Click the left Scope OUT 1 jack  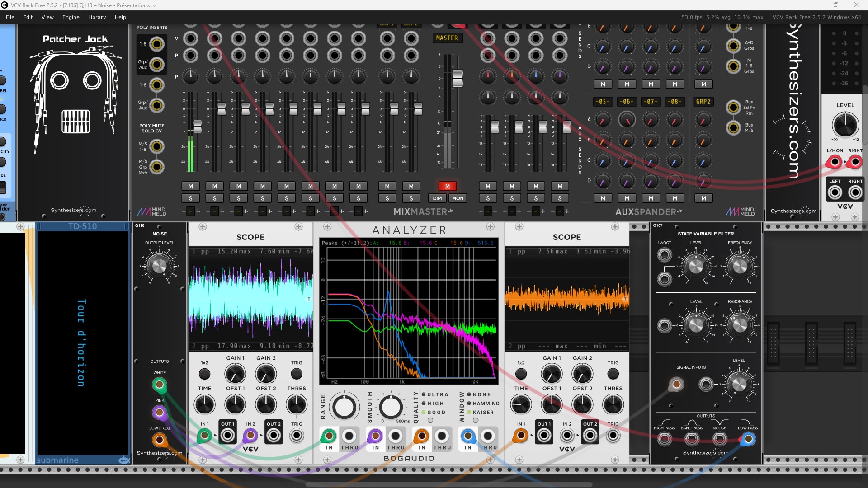pos(227,436)
